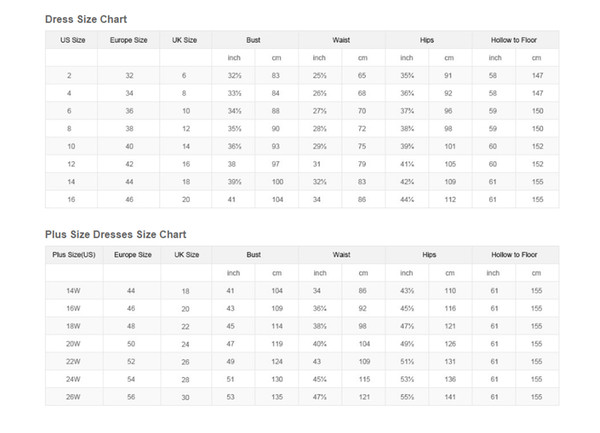This screenshot has width=600, height=433.
Task: Click the "US Size" column header
Action: coord(70,40)
